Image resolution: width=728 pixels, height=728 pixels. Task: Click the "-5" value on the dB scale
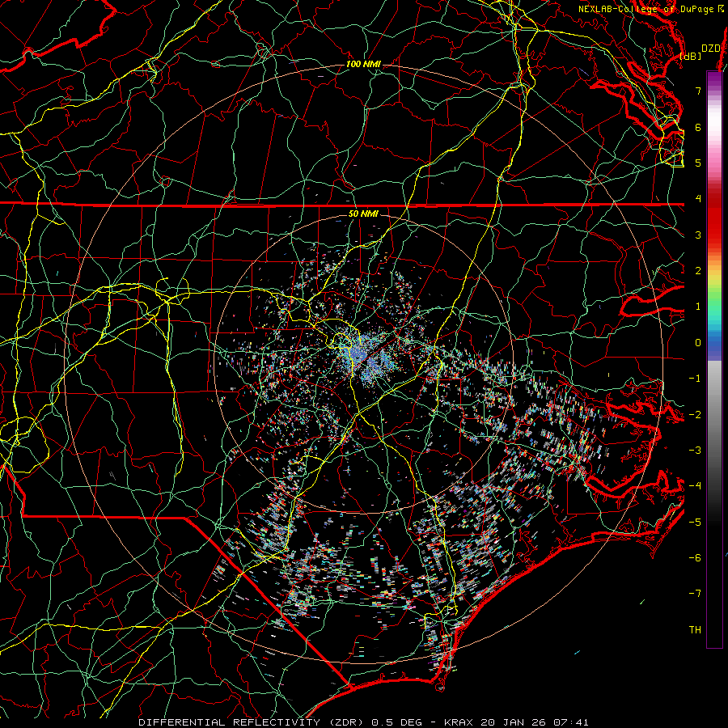pos(695,523)
